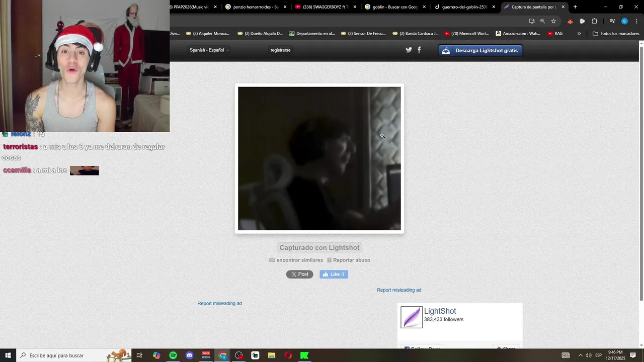Open the Brave-like fox extension icon
644x362 pixels.
570,21
